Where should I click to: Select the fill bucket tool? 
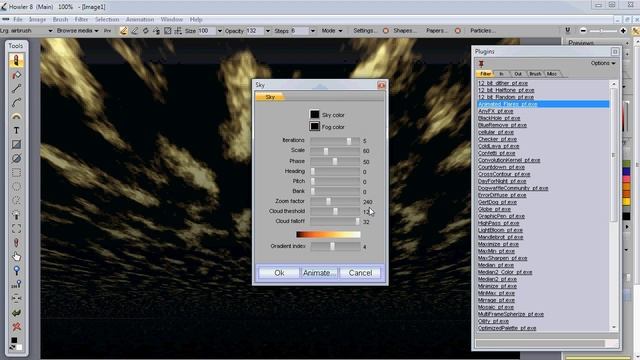pos(16,75)
